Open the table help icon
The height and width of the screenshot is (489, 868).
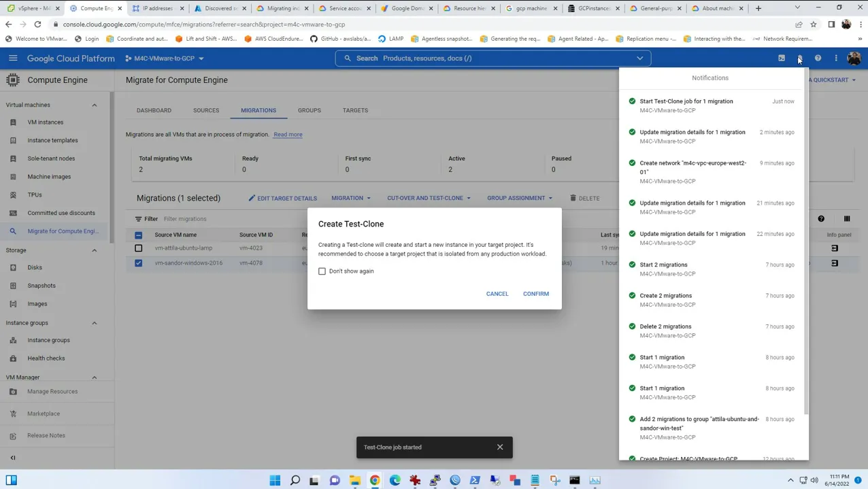click(821, 219)
